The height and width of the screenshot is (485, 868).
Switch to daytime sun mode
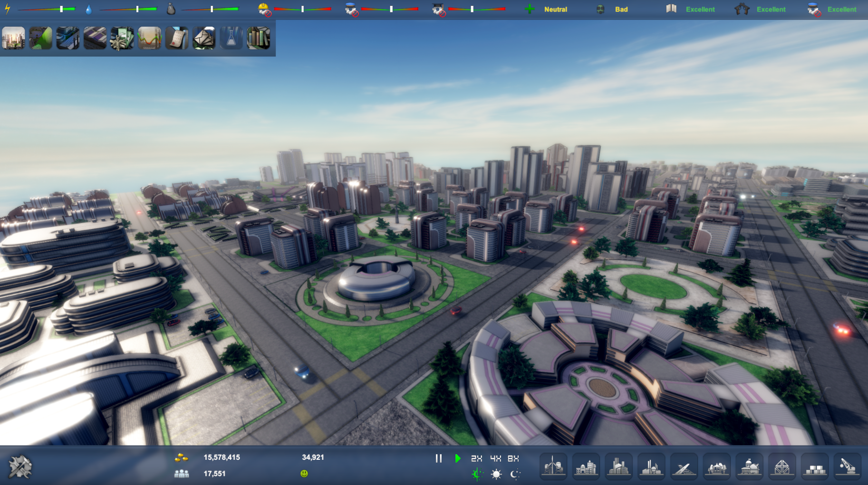click(x=496, y=474)
